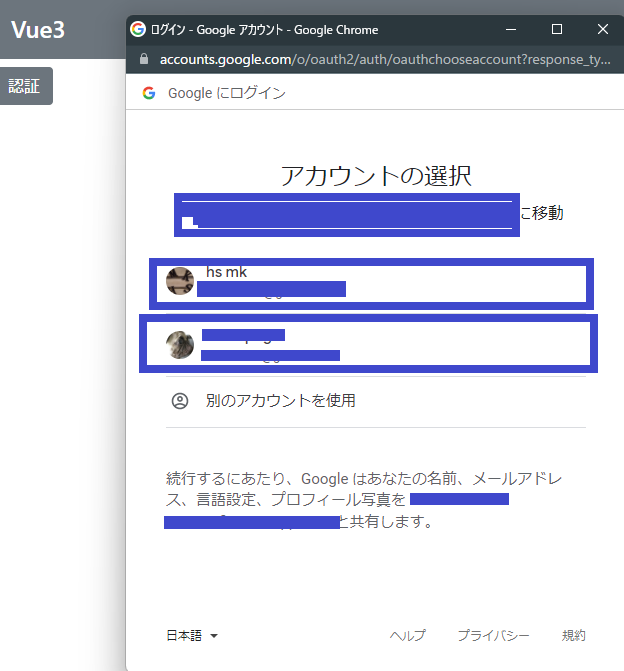Screen dimensions: 624x671
Task: Click the Google にログイン header text
Action: (x=227, y=93)
